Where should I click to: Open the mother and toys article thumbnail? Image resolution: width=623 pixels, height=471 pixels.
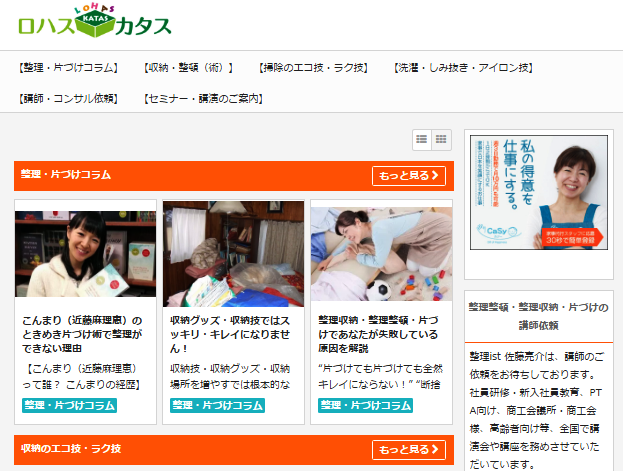click(381, 254)
